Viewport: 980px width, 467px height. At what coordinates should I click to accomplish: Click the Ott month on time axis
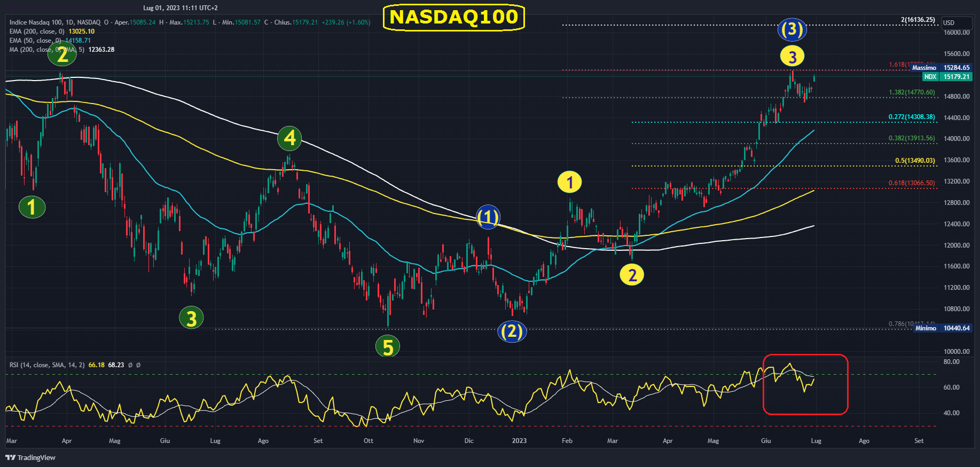[x=369, y=441]
